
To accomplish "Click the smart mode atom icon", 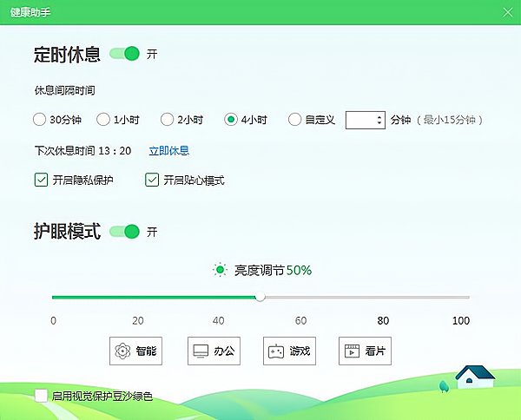I will tap(122, 351).
